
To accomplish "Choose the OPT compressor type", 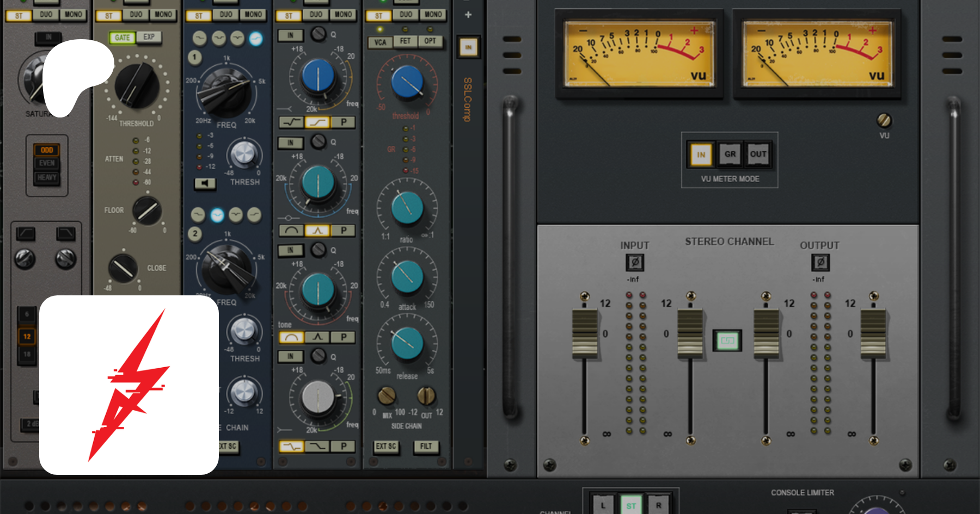I will [430, 41].
